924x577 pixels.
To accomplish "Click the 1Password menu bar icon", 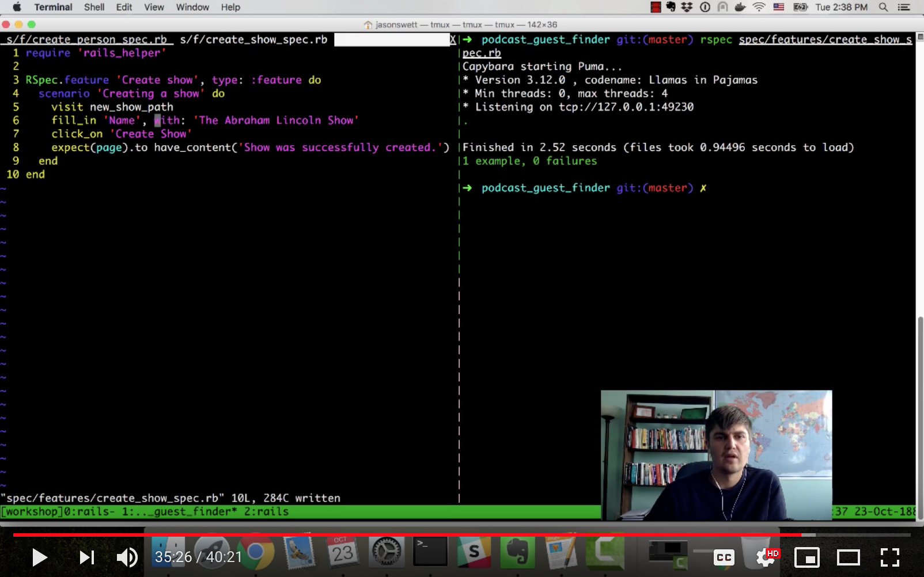I will point(705,7).
